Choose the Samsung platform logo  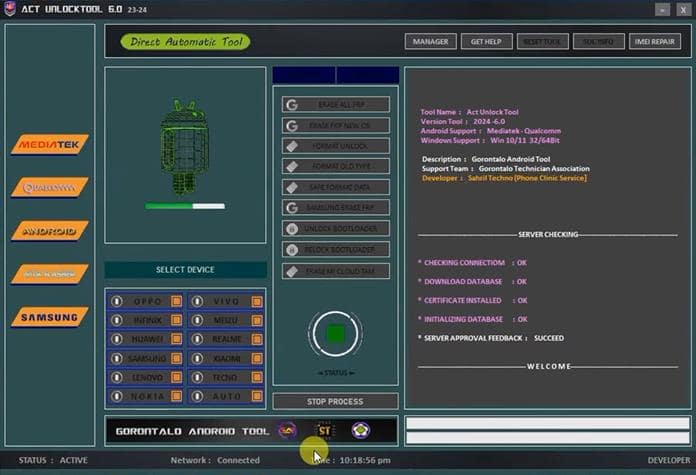tap(50, 317)
